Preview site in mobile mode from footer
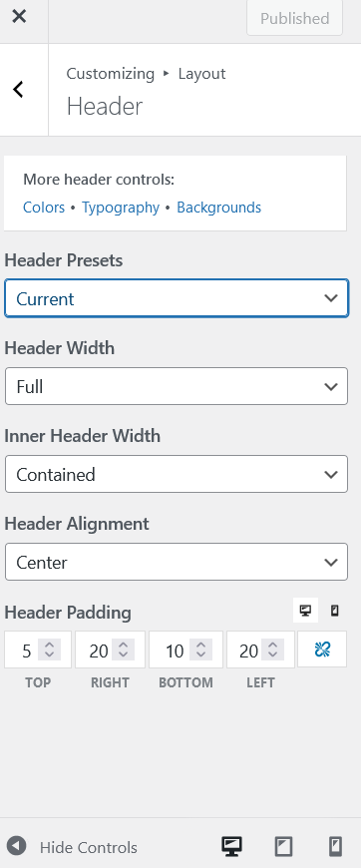The height and width of the screenshot is (868, 361). click(x=335, y=846)
